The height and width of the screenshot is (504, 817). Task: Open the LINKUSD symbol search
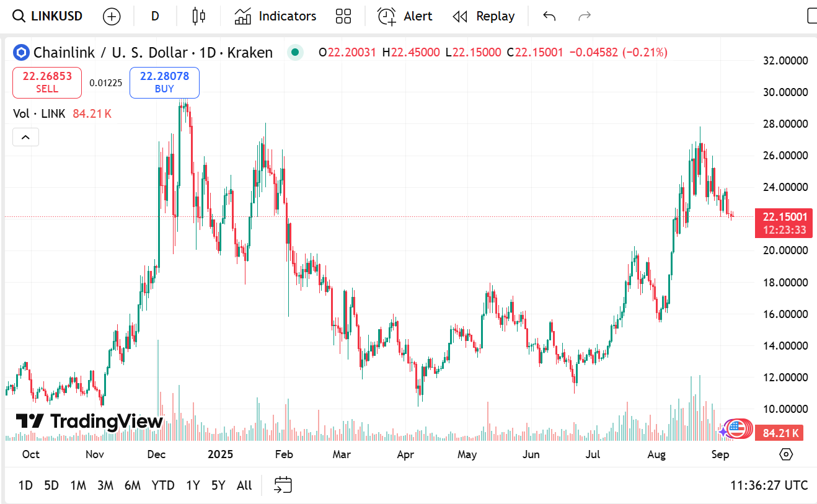tap(48, 16)
